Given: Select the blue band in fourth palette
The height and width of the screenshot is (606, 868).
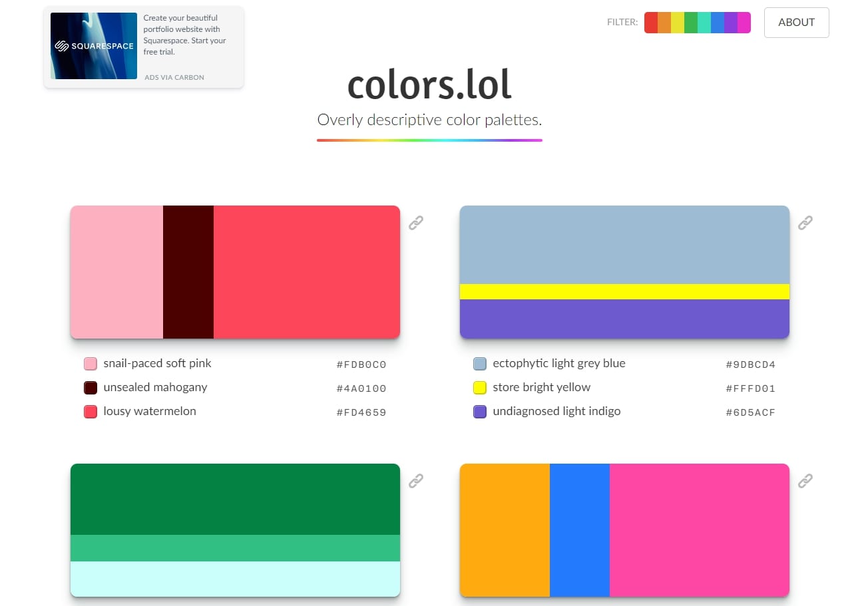Looking at the screenshot, I should point(580,530).
